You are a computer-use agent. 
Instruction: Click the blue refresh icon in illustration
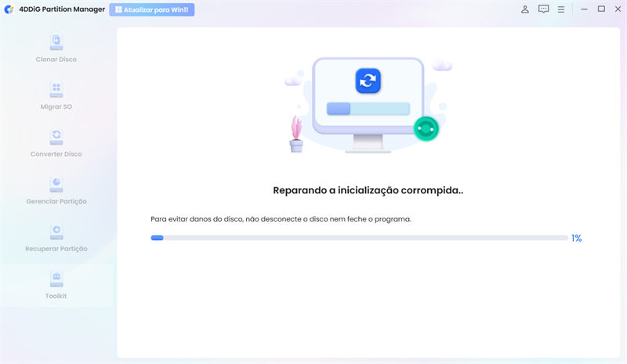click(368, 81)
